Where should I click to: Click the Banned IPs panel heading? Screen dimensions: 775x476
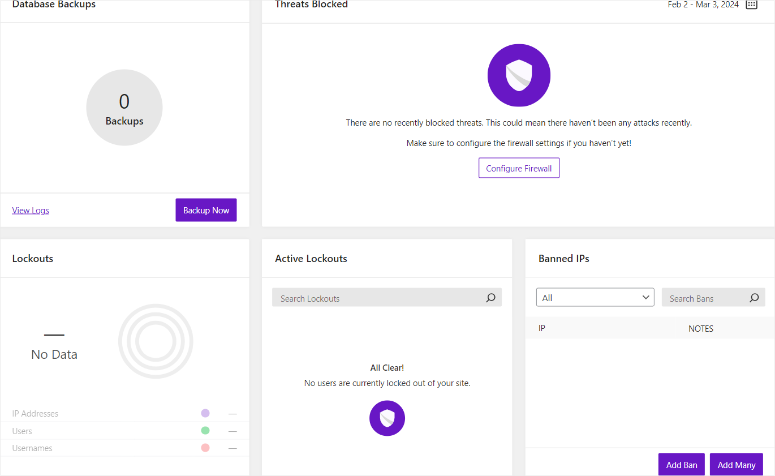563,259
